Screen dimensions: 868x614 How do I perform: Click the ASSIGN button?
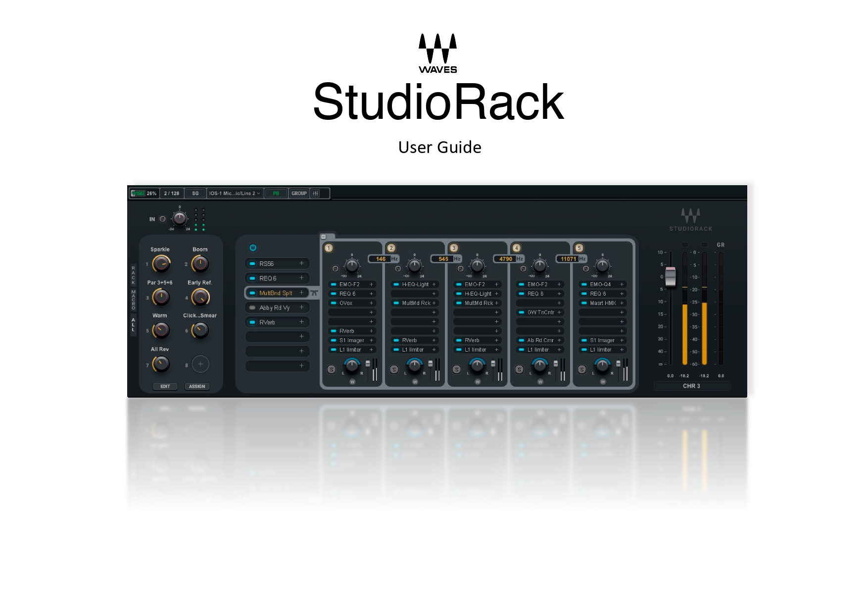tap(197, 386)
